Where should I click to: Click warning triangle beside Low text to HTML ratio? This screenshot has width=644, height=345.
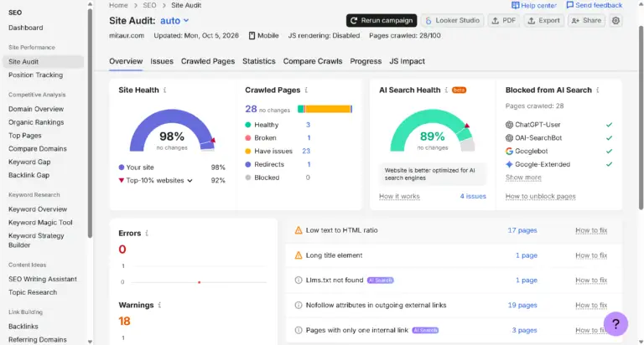tap(299, 230)
